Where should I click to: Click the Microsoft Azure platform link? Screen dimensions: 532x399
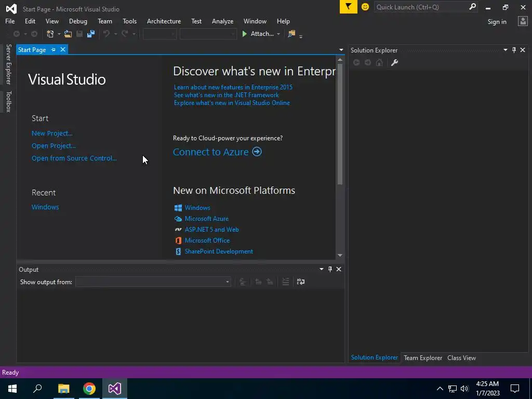tap(207, 219)
